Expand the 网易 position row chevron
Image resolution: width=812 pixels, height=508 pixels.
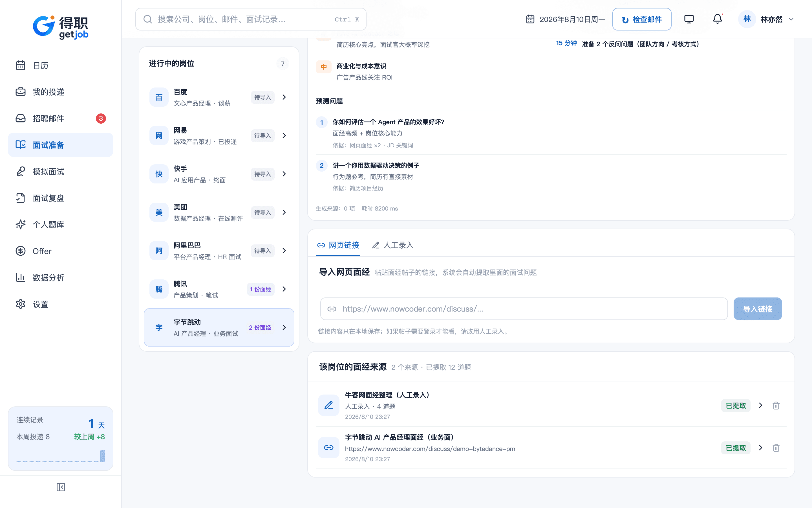coord(284,135)
